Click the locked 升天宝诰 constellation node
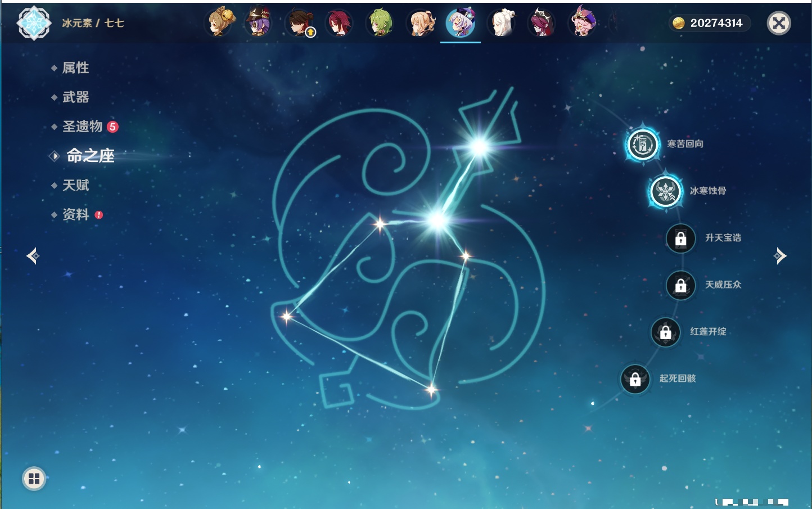This screenshot has width=812, height=509. 680,238
